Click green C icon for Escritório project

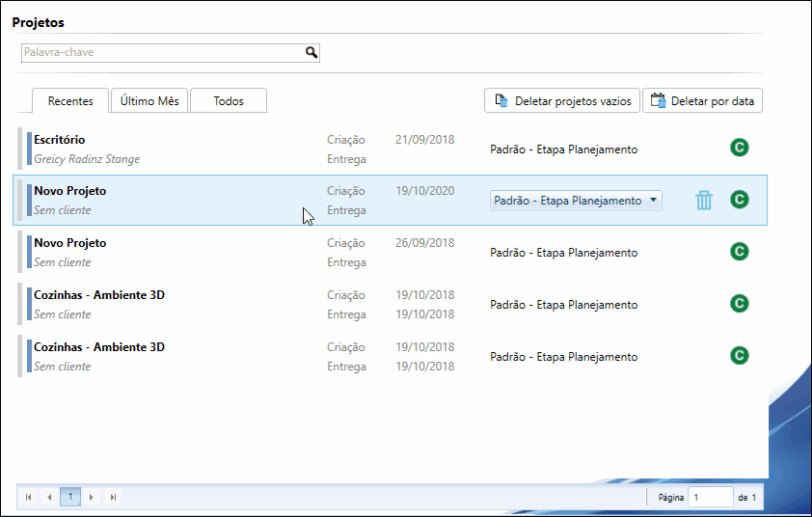740,148
